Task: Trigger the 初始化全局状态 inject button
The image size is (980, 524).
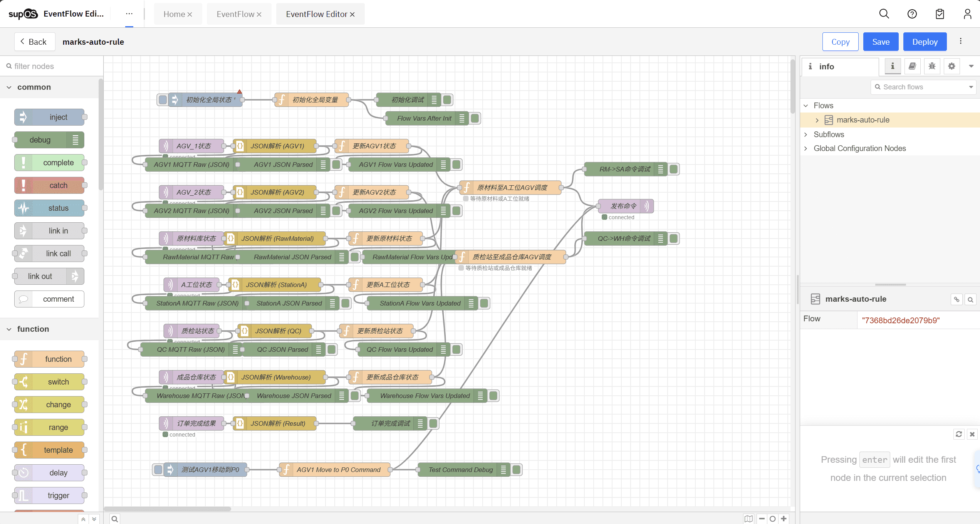Action: (163, 100)
